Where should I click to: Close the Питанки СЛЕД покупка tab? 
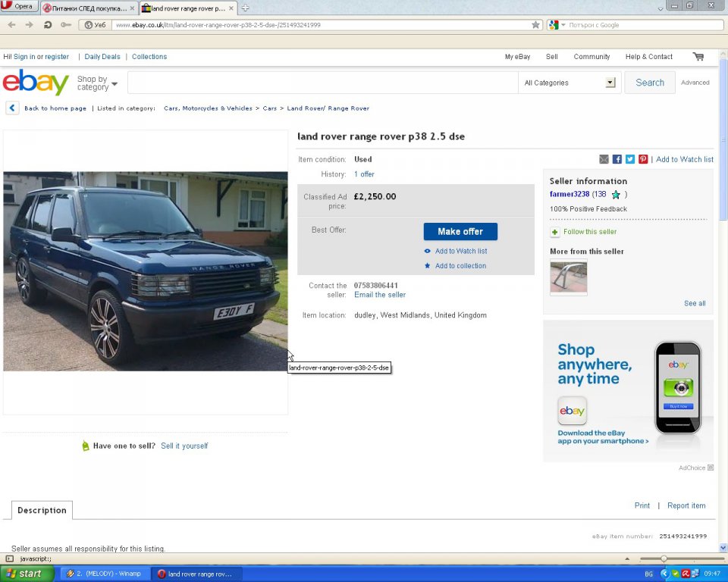tap(132, 8)
